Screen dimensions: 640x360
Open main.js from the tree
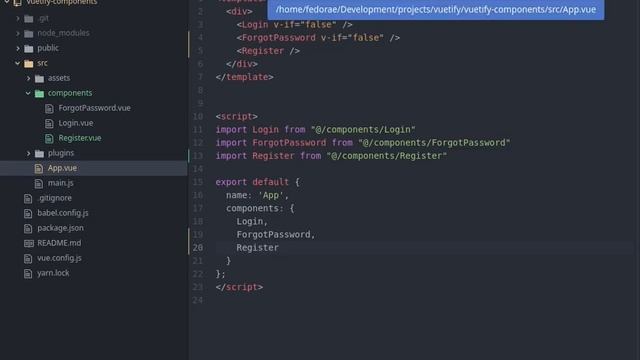coord(60,183)
